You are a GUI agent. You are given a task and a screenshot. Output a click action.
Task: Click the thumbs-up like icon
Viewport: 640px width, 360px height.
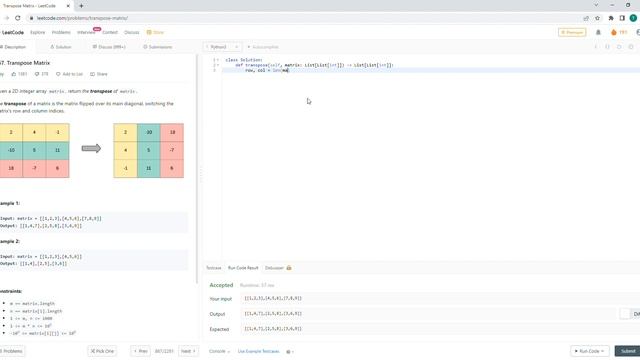pyautogui.click(x=14, y=74)
